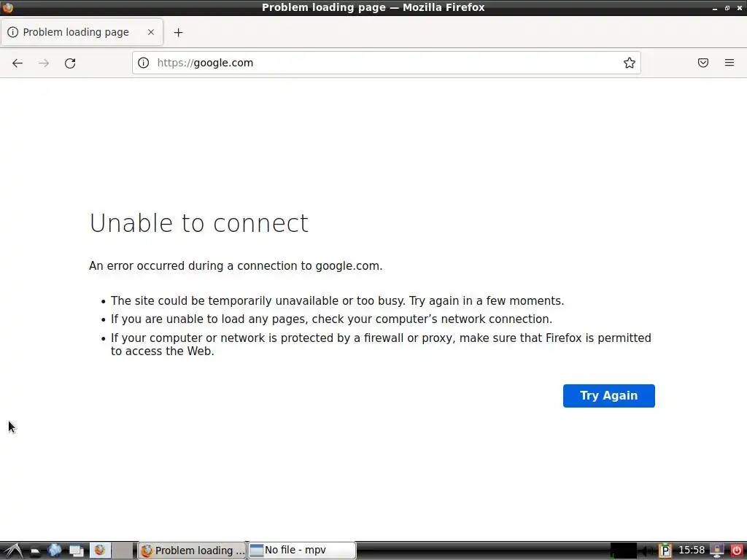Click the red power logout button
The width and height of the screenshot is (747, 560).
737,551
